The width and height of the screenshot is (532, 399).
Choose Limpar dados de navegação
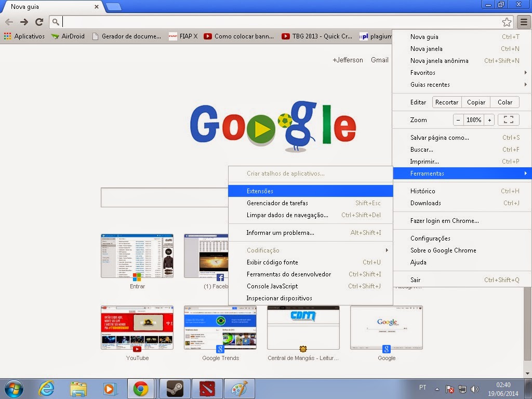(311, 215)
